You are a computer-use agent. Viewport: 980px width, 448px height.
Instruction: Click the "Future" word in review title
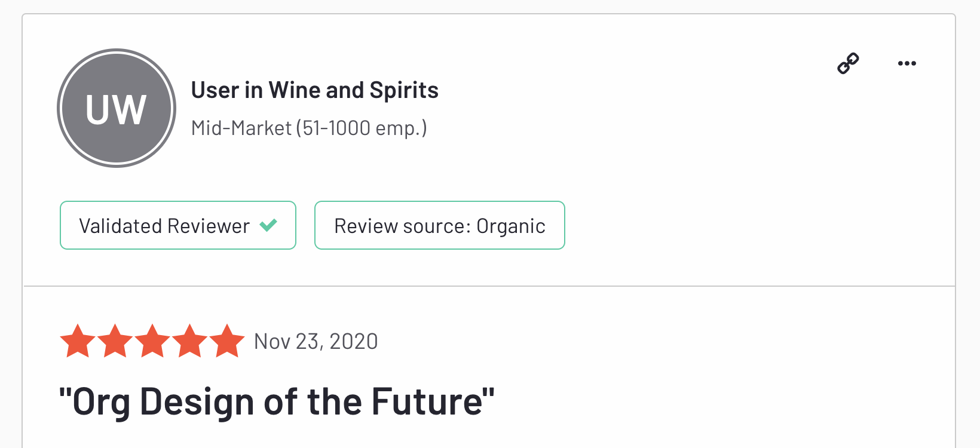click(427, 401)
